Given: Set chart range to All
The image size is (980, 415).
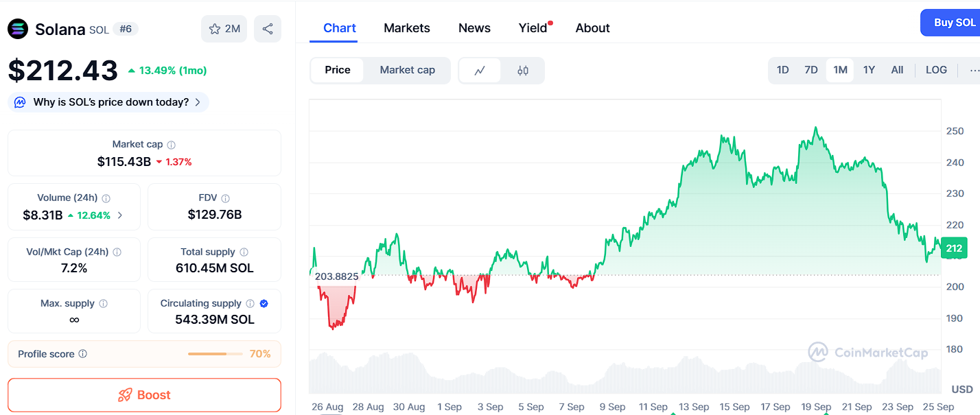Looking at the screenshot, I should (x=897, y=70).
